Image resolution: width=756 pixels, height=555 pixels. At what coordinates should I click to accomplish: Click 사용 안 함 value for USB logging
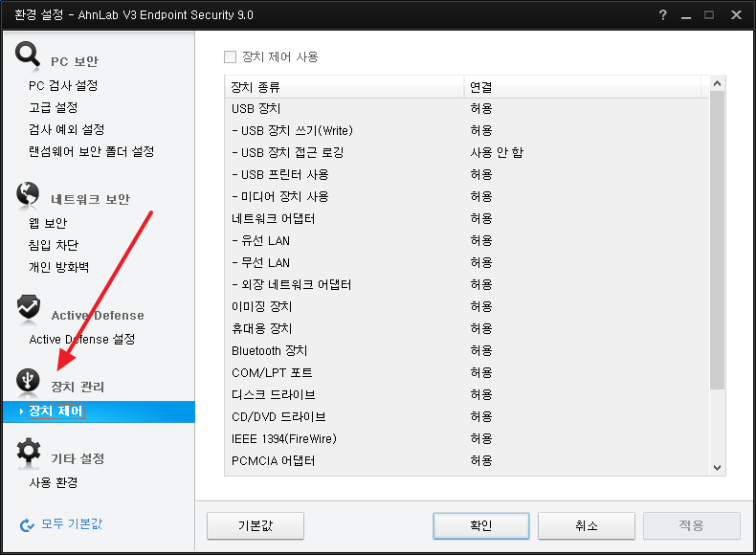click(497, 153)
